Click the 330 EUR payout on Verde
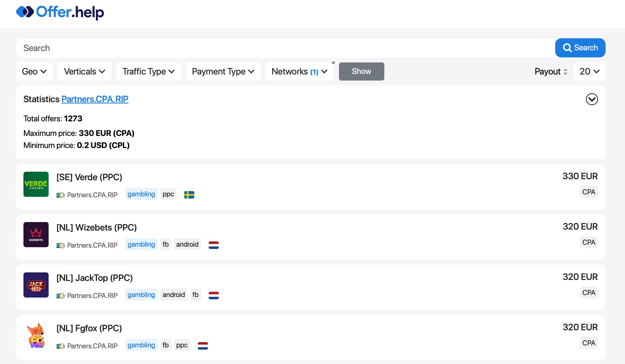 click(x=580, y=176)
